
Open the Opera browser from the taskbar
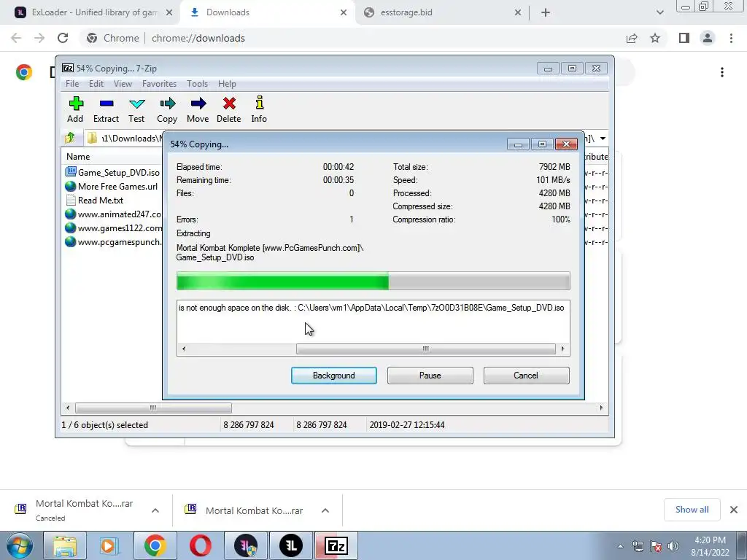point(200,545)
